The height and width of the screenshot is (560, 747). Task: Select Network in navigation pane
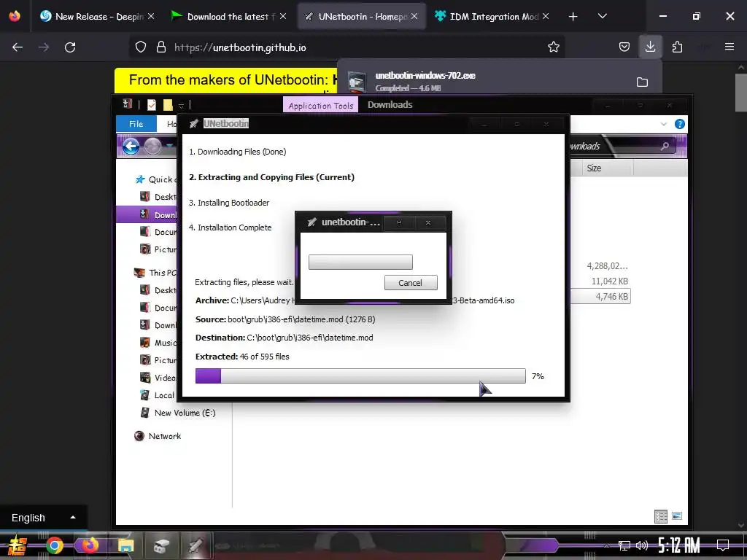tap(158, 436)
